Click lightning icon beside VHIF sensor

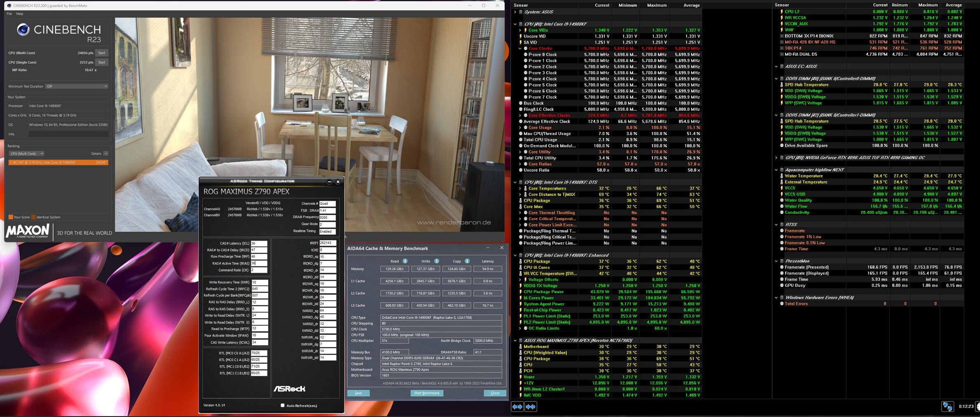click(x=781, y=30)
